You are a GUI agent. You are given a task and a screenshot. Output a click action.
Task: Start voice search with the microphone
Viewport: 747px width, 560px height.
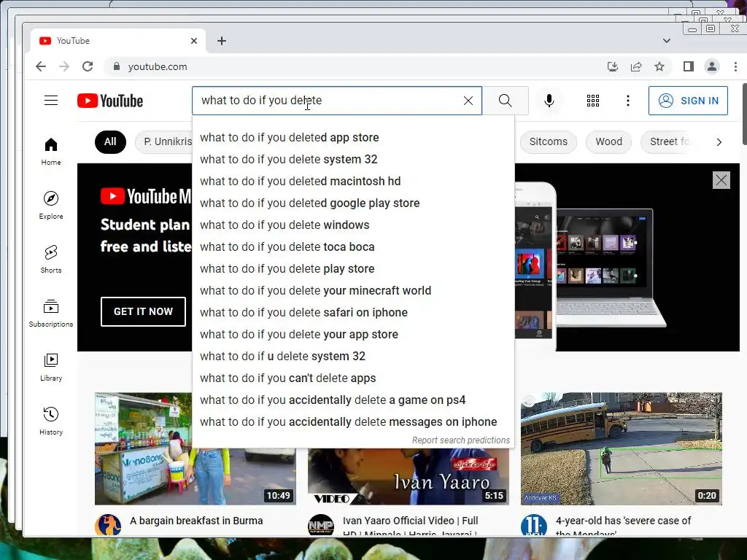pos(549,101)
